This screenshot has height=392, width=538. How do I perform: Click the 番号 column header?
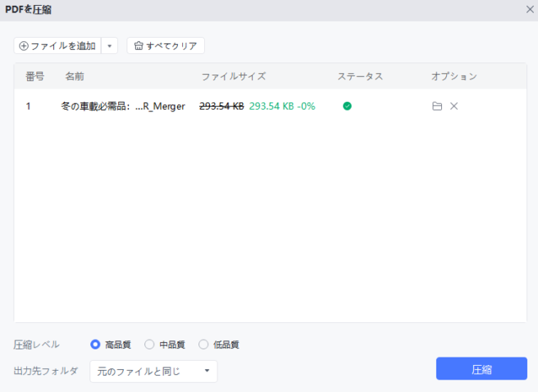coord(34,76)
